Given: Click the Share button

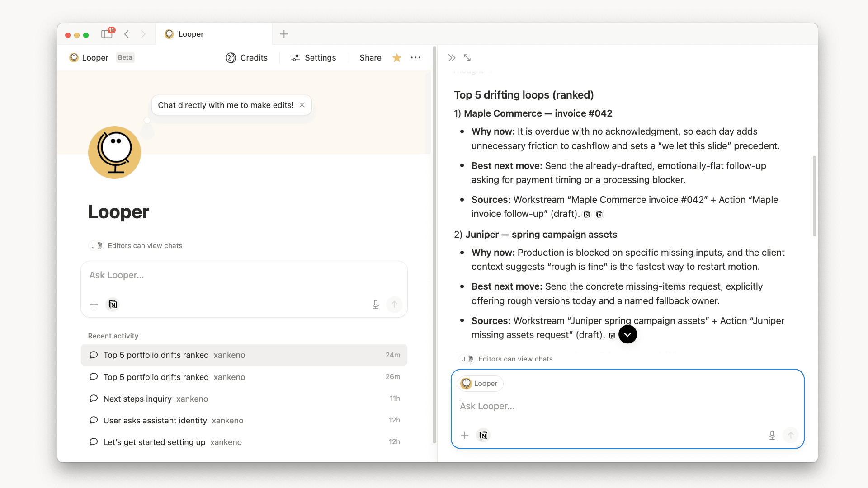Looking at the screenshot, I should point(370,58).
